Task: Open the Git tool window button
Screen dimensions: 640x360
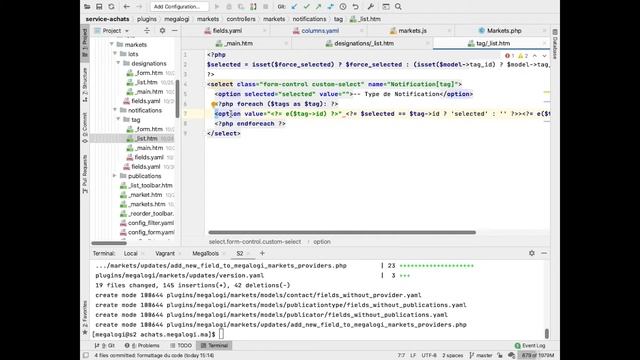Action: tap(104, 346)
